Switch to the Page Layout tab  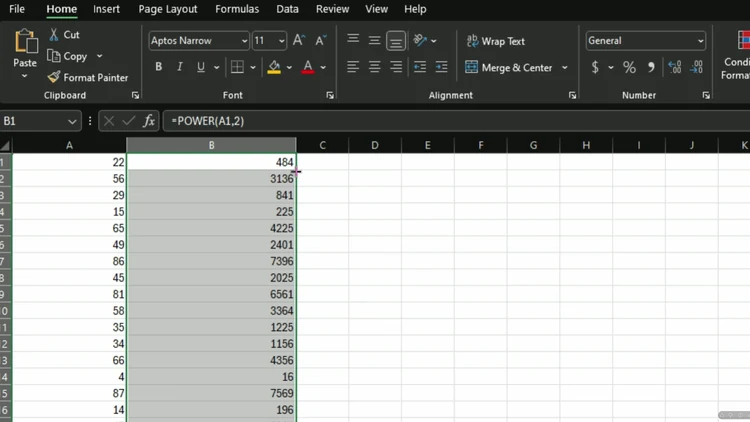[168, 9]
